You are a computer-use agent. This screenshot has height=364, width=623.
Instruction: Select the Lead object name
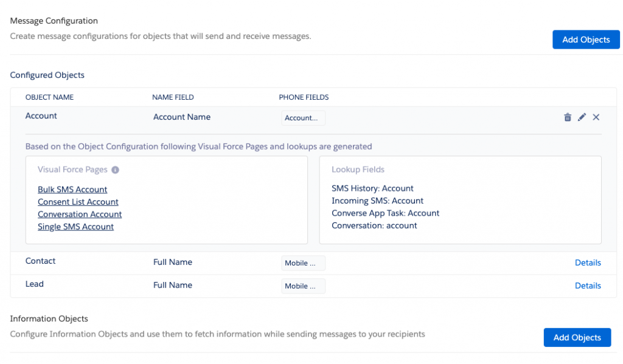point(35,284)
